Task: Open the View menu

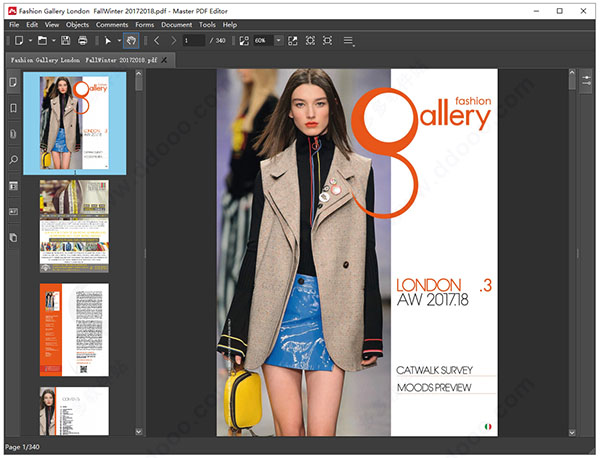Action: tap(52, 25)
